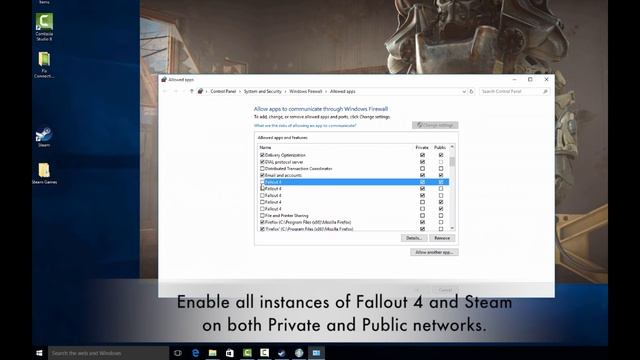The height and width of the screenshot is (360, 640).
Task: Click the Private column header
Action: [x=422, y=147]
